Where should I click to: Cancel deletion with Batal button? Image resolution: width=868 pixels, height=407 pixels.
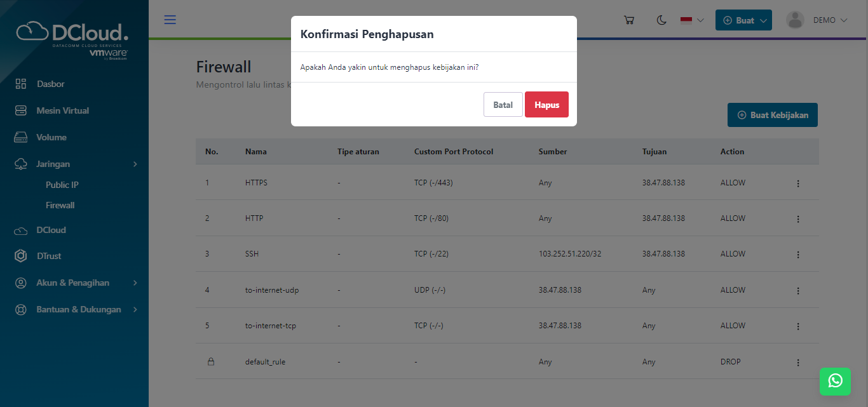[x=503, y=105]
